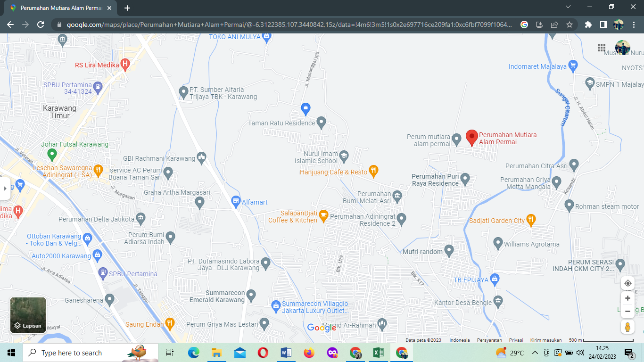This screenshot has width=644, height=362.
Task: Click the Persyaratan link at map bottom
Action: [489, 340]
